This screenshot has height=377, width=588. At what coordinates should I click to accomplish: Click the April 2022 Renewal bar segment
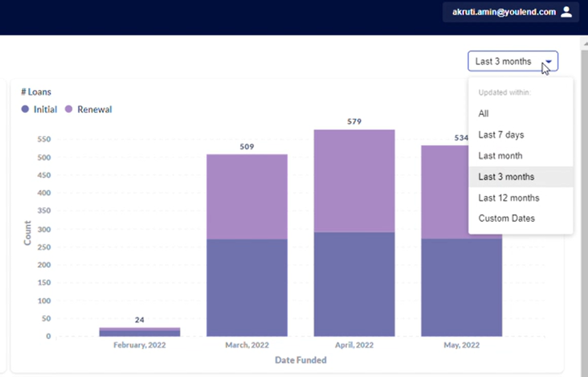tap(354, 181)
